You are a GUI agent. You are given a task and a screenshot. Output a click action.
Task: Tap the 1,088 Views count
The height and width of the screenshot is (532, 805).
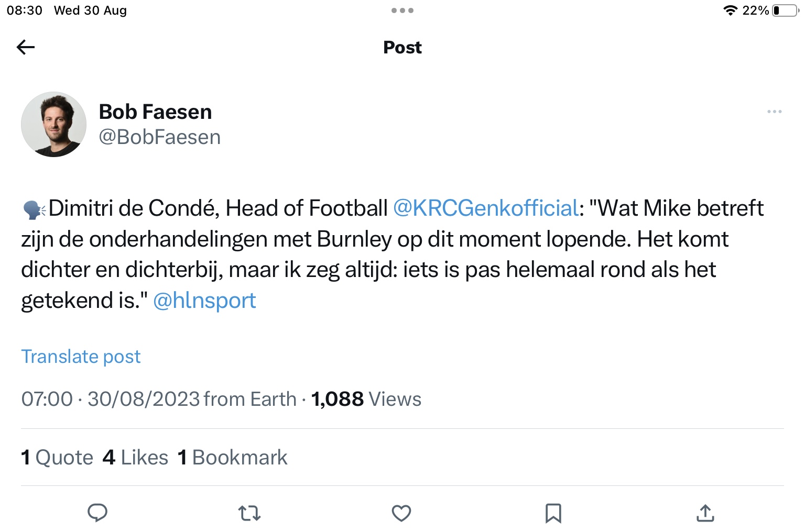point(366,399)
